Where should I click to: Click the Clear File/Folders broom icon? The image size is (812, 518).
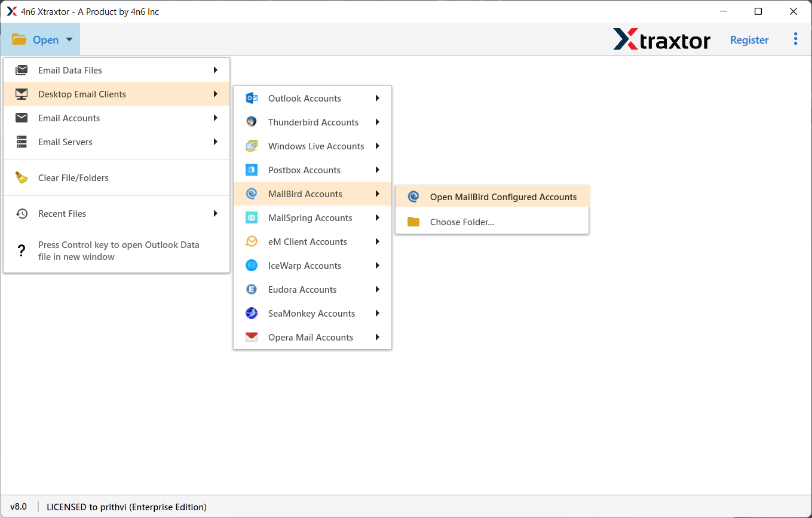(22, 178)
